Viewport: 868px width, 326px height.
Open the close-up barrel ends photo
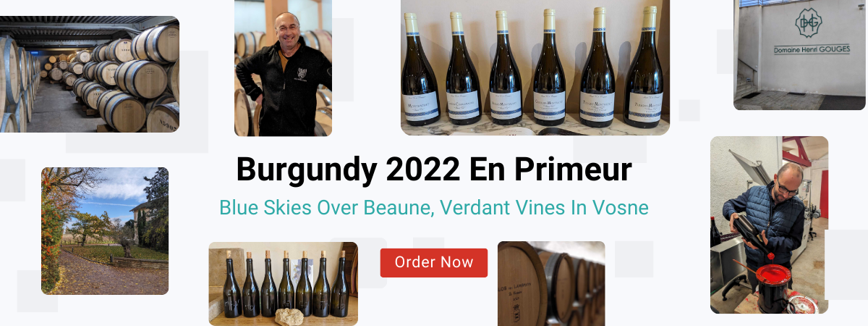(551, 284)
